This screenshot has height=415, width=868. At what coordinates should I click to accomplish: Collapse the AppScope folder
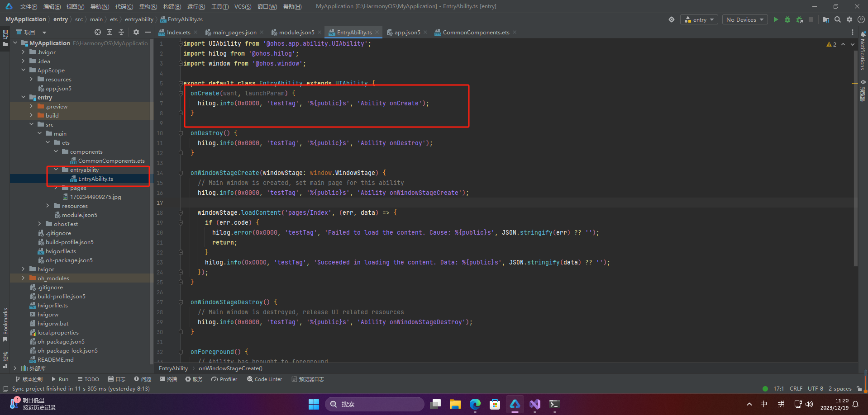(x=24, y=70)
